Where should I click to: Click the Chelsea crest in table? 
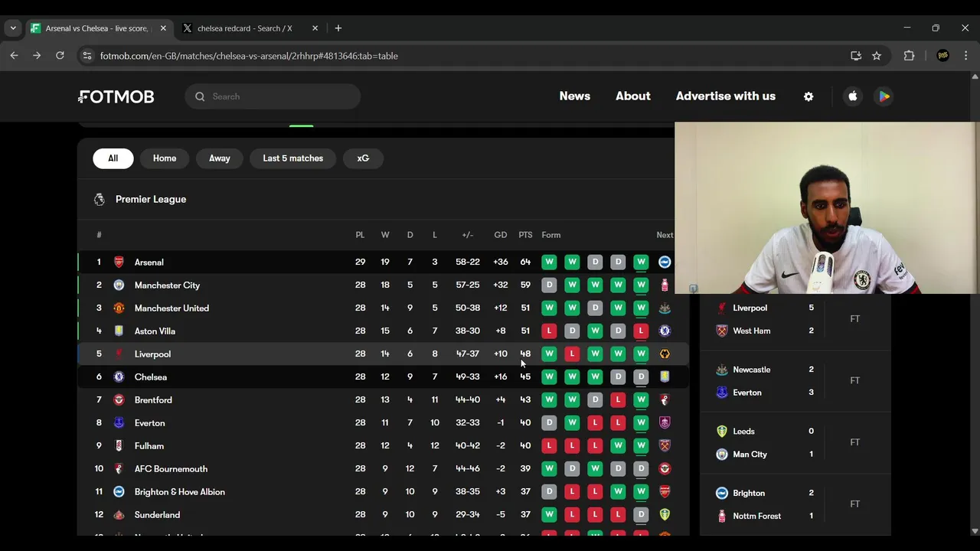pyautogui.click(x=119, y=377)
